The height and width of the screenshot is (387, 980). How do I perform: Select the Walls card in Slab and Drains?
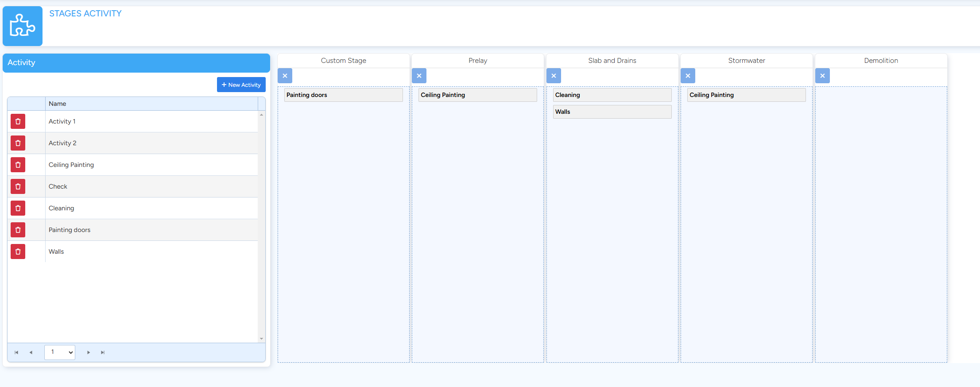(612, 112)
